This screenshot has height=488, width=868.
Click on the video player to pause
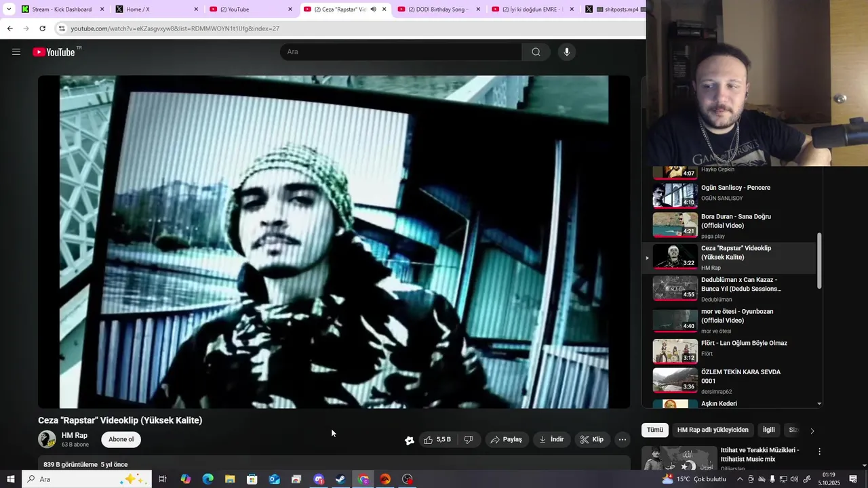334,242
